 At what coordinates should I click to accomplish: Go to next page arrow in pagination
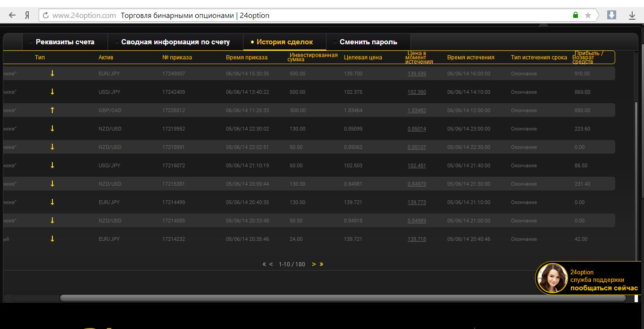[x=314, y=264]
